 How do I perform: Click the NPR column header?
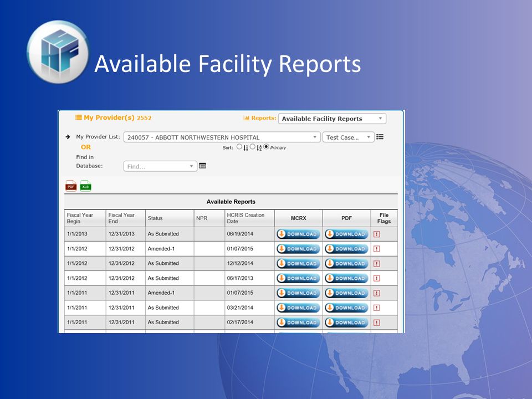tap(209, 218)
